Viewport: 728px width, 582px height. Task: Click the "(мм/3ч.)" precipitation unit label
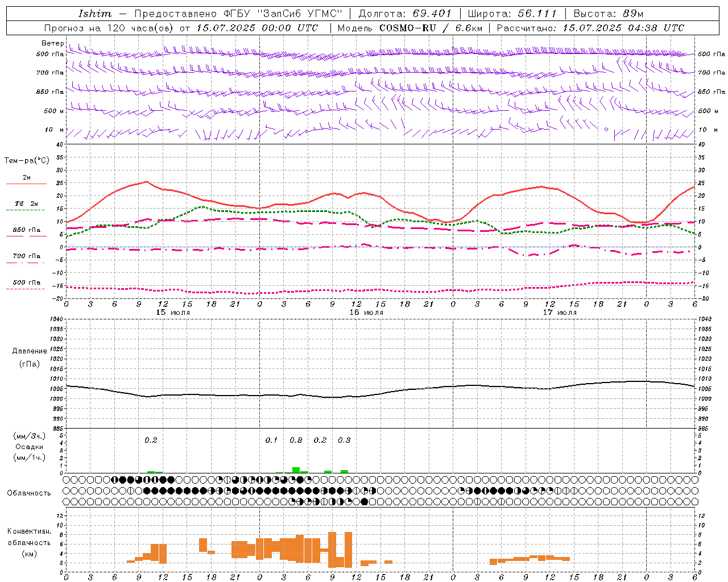(30, 436)
